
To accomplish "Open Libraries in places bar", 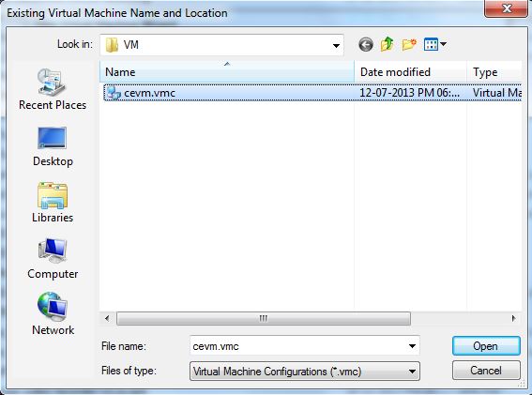I will click(x=53, y=203).
